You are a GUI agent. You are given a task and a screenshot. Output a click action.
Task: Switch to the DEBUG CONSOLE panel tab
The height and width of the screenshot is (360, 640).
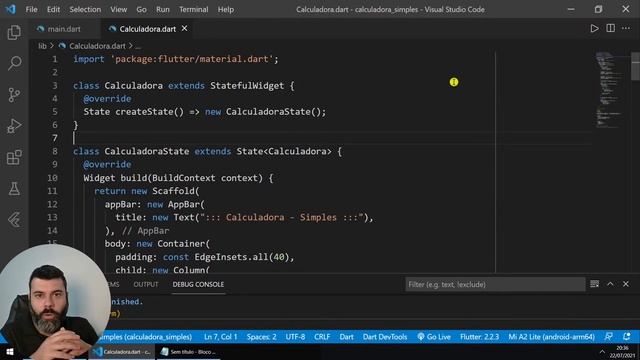click(198, 284)
